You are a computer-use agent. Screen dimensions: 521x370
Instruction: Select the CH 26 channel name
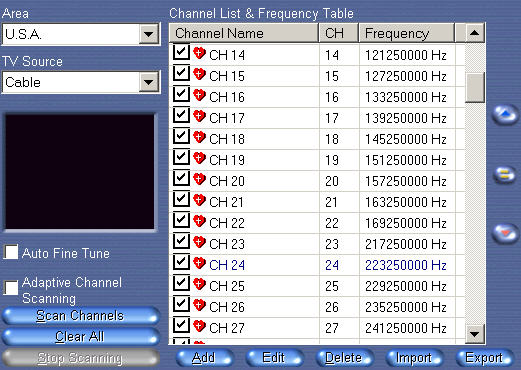coord(227,307)
